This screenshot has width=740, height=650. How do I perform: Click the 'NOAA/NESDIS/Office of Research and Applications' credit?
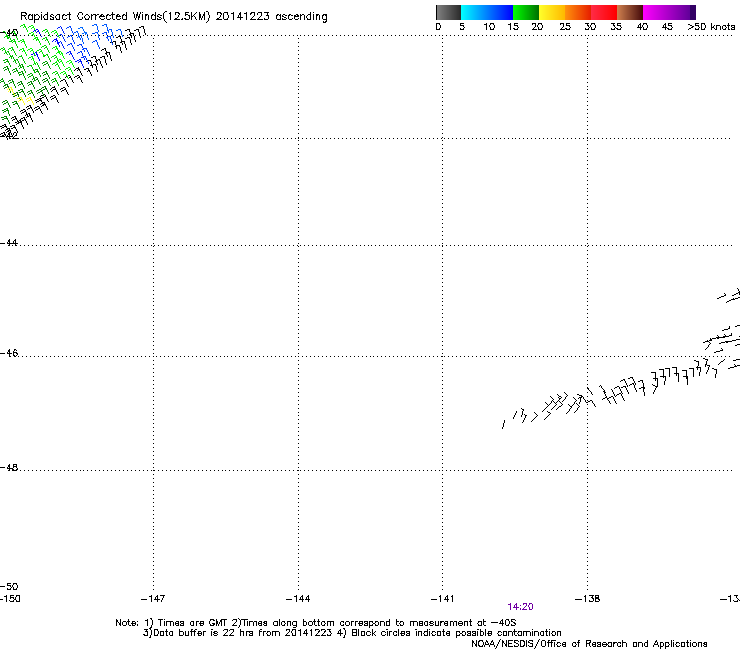[x=589, y=644]
